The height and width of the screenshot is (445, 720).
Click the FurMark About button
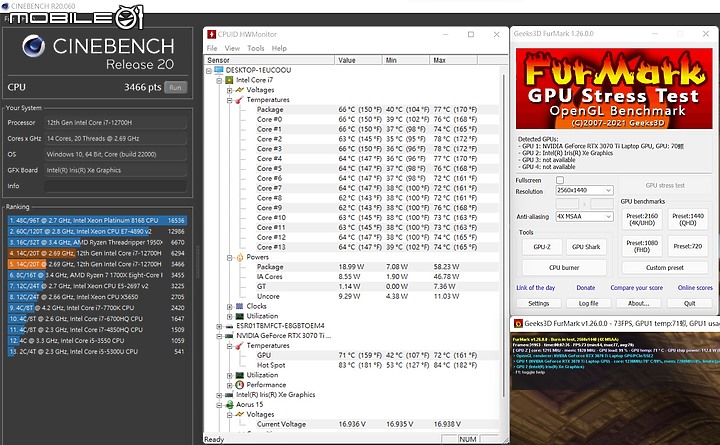coord(638,304)
